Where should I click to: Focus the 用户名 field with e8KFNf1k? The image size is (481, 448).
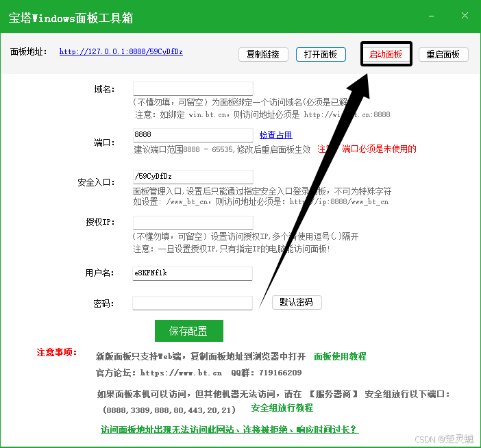click(x=193, y=273)
